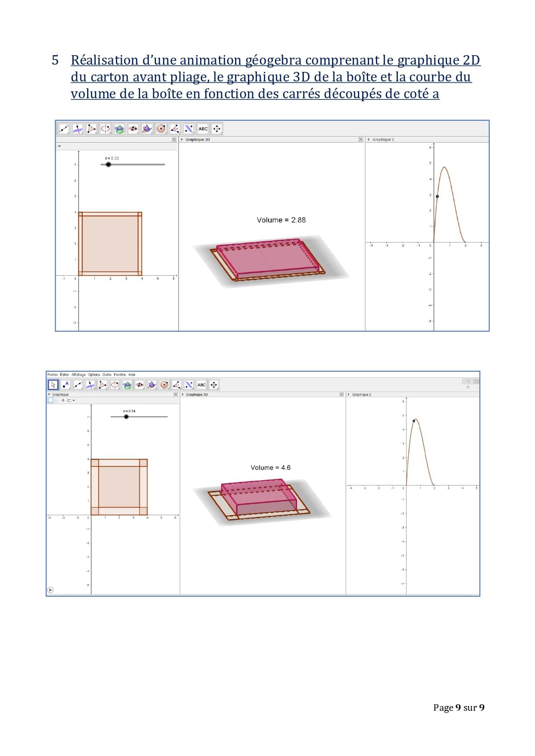Choose the Circle with axis tool in upper toolbar
Image resolution: width=535 pixels, height=756 pixels.
105,128
